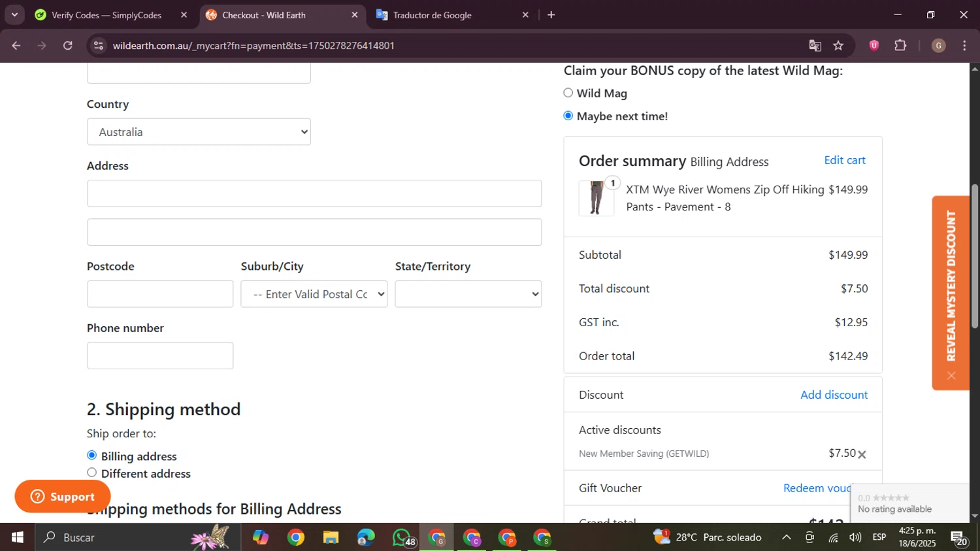Select the Maybe next time! radio option

pyautogui.click(x=568, y=116)
